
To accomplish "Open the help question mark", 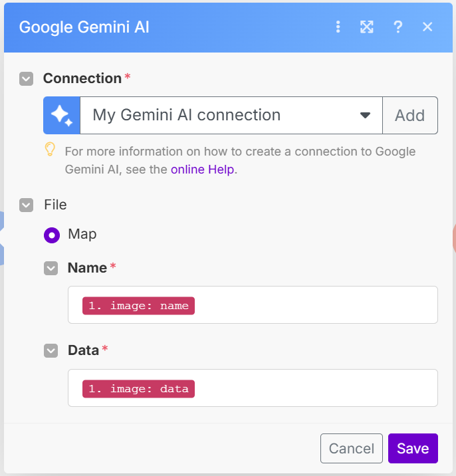I will click(398, 27).
